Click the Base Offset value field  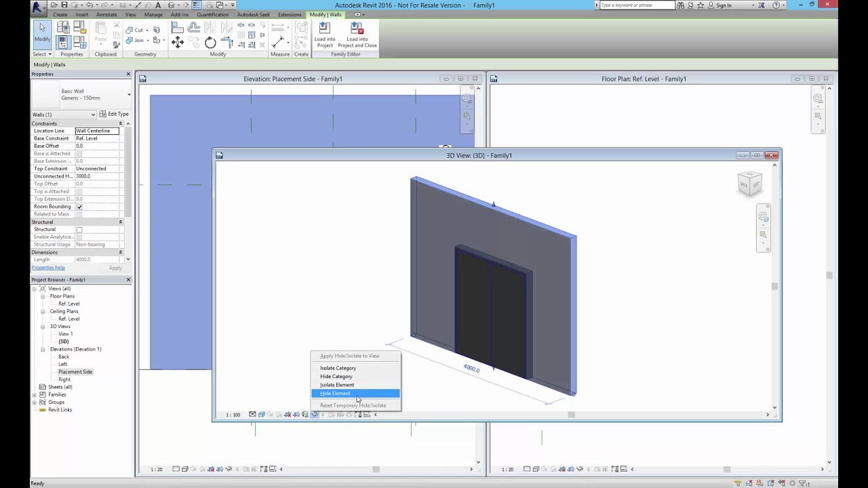[97, 146]
